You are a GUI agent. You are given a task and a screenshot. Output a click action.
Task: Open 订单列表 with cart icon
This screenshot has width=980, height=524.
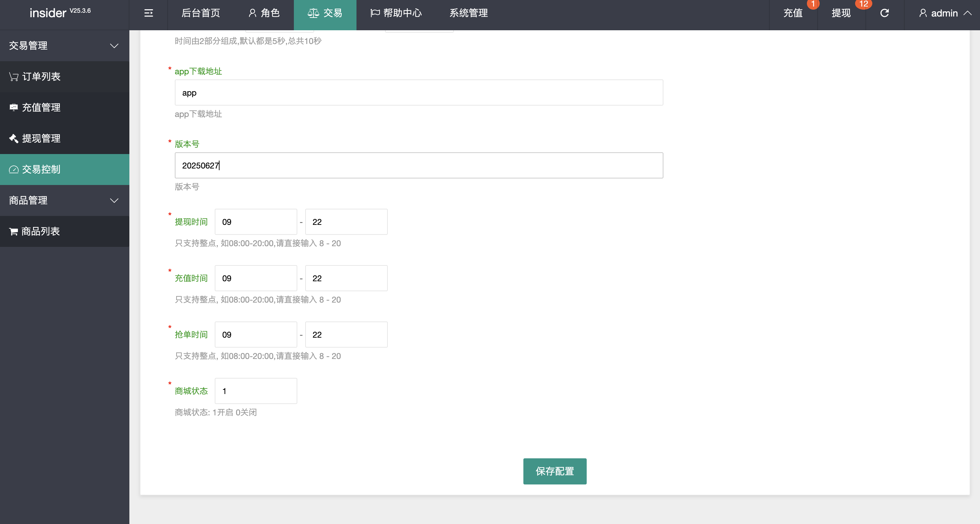point(41,76)
